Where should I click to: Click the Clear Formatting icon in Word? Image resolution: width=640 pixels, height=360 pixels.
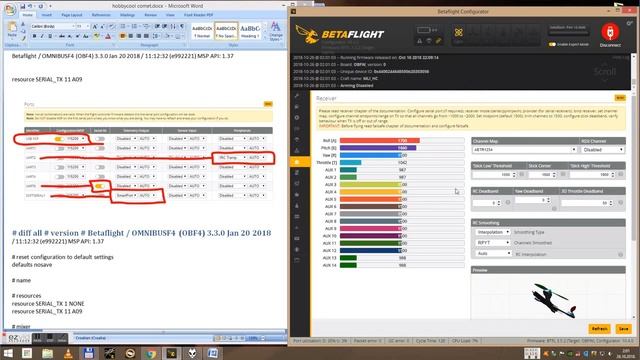[x=112, y=27]
